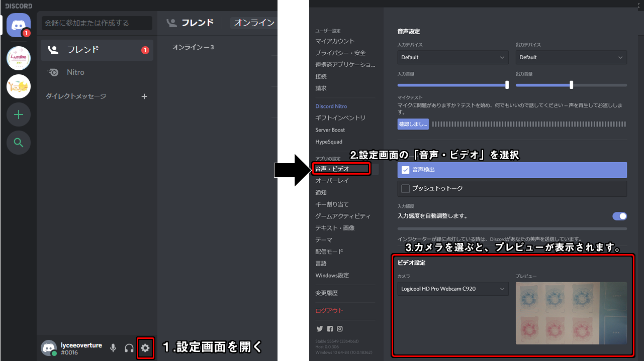Open ギフトインベントリ settings

pos(340,118)
